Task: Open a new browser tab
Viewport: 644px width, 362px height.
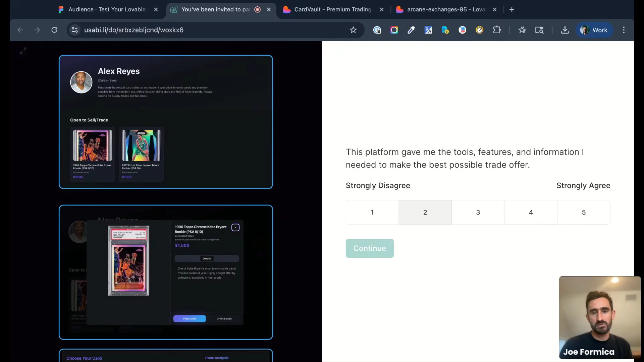Action: coord(512,9)
